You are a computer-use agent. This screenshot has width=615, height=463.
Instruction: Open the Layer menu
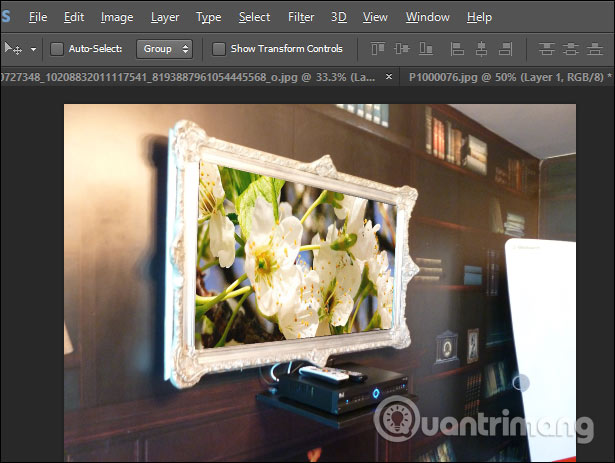[165, 17]
